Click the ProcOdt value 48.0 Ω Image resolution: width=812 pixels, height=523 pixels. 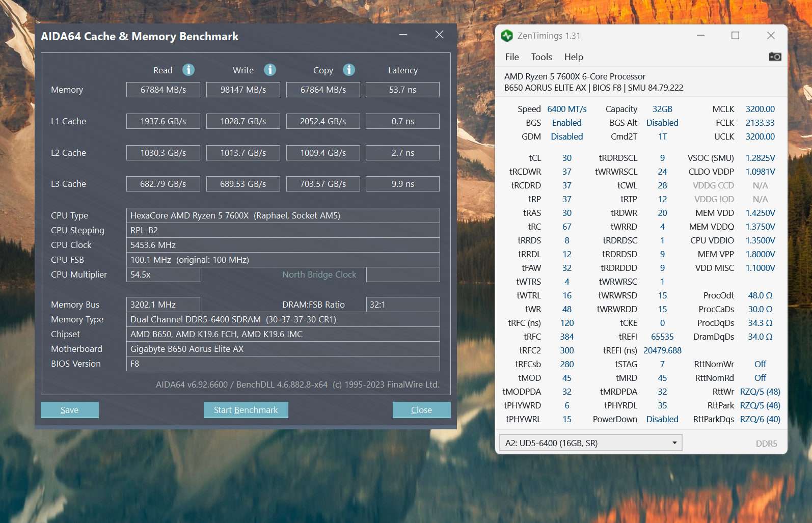point(760,295)
